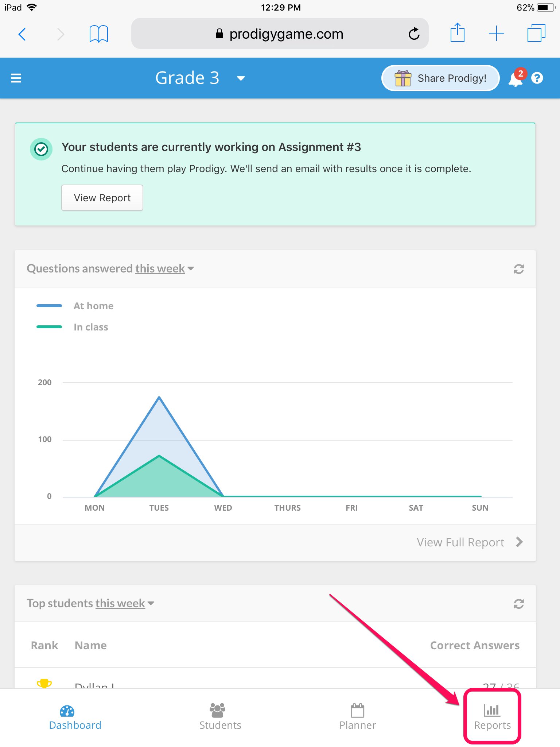The image size is (560, 747).
Task: Tap the green checkmark assignment icon
Action: 41,149
